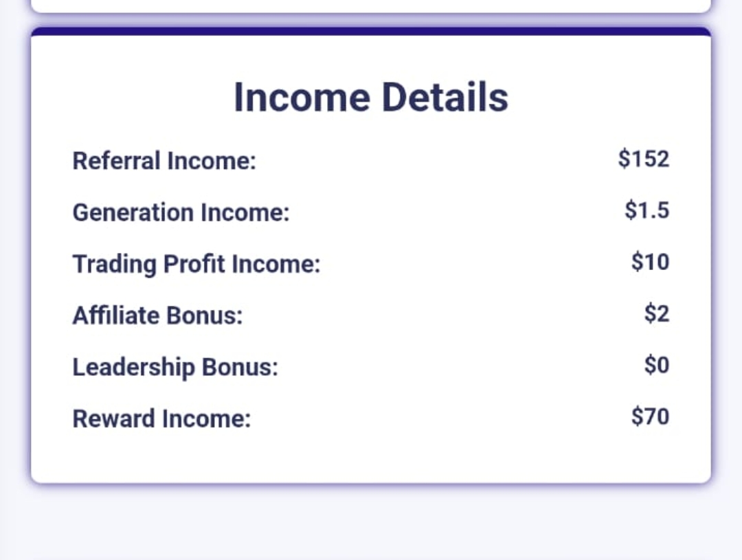Select the Leadership Bonus label
Viewport: 742px width, 560px height.
(x=175, y=368)
